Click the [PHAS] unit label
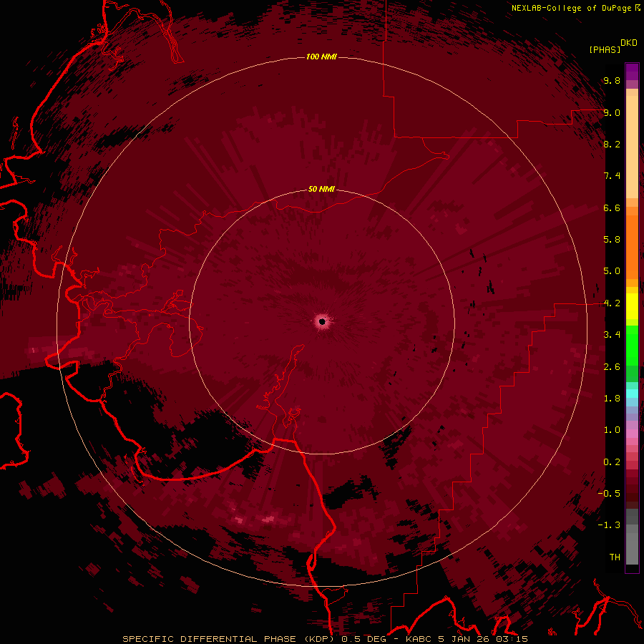The height and width of the screenshot is (644, 644). pyautogui.click(x=605, y=49)
